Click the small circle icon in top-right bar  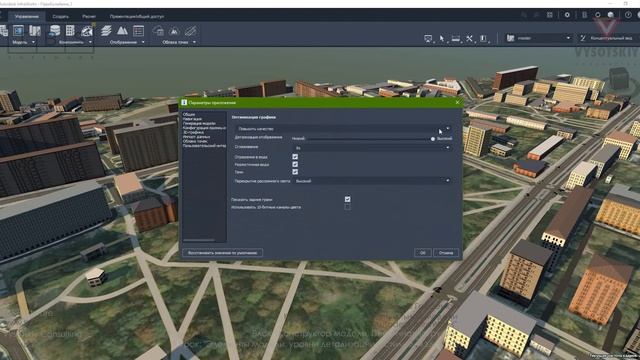598,15
